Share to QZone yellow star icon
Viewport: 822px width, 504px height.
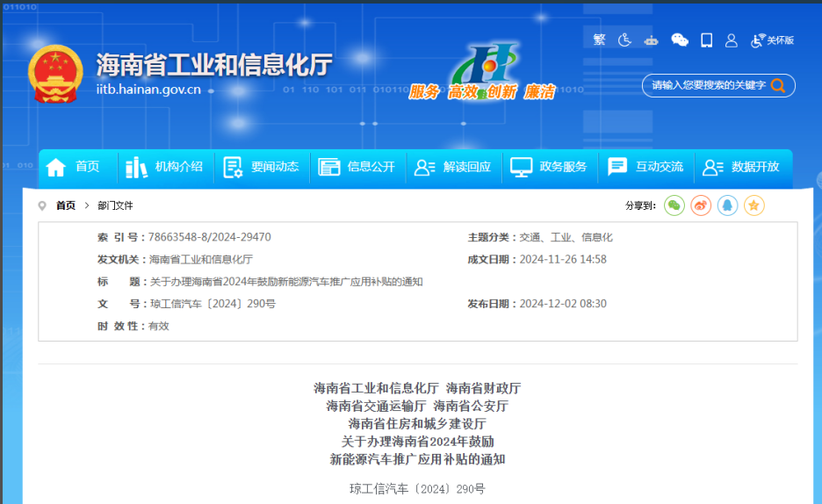(753, 205)
